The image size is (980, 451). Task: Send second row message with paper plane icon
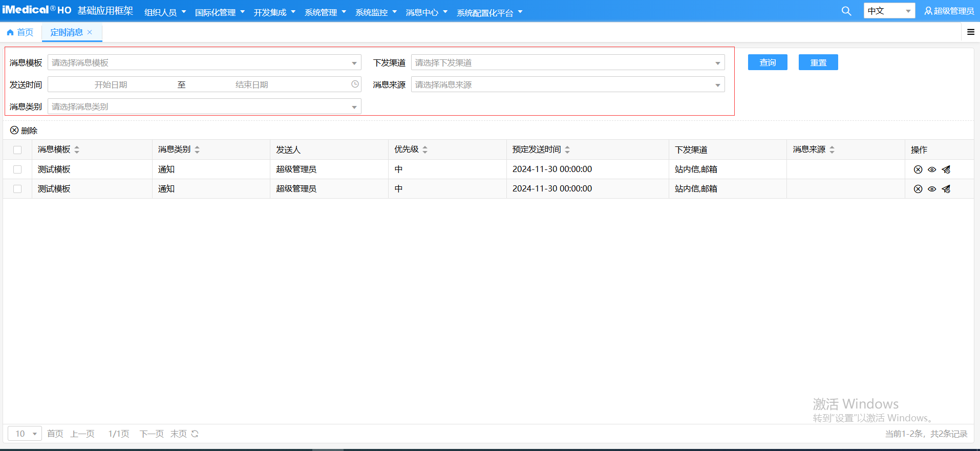click(946, 189)
